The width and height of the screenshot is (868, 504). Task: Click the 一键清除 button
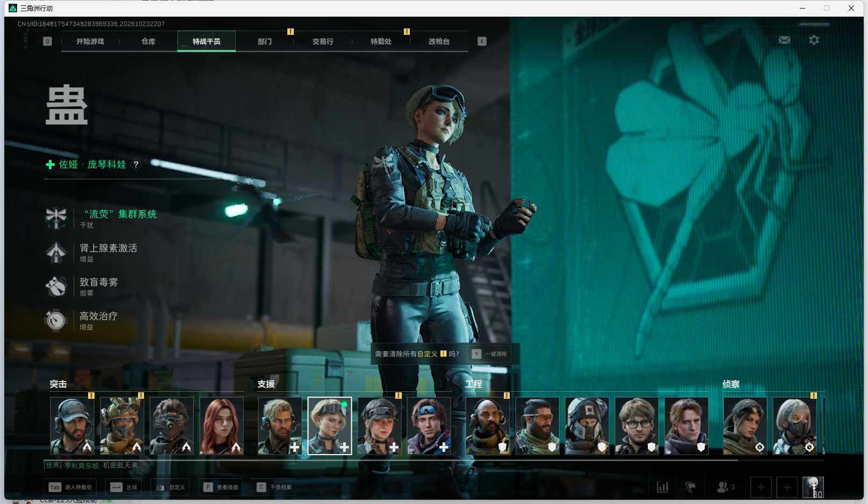click(489, 354)
